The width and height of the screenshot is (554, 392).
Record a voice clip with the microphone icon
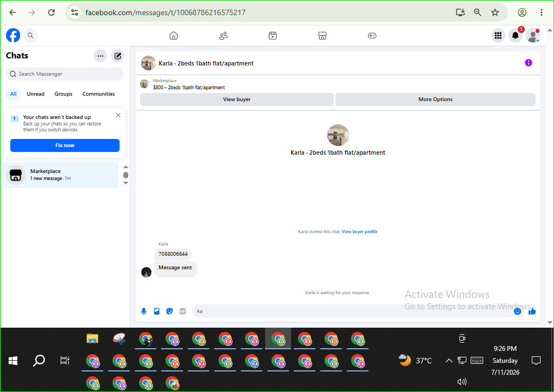144,311
